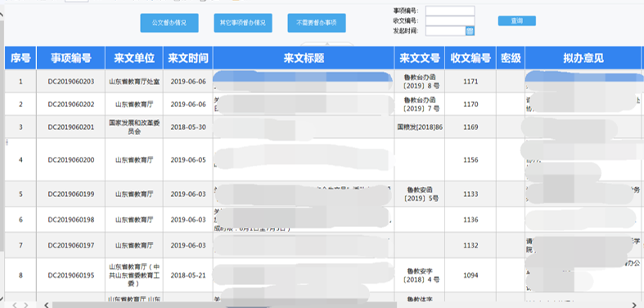
Task: Focus the 事项编号 input field
Action: (x=450, y=11)
